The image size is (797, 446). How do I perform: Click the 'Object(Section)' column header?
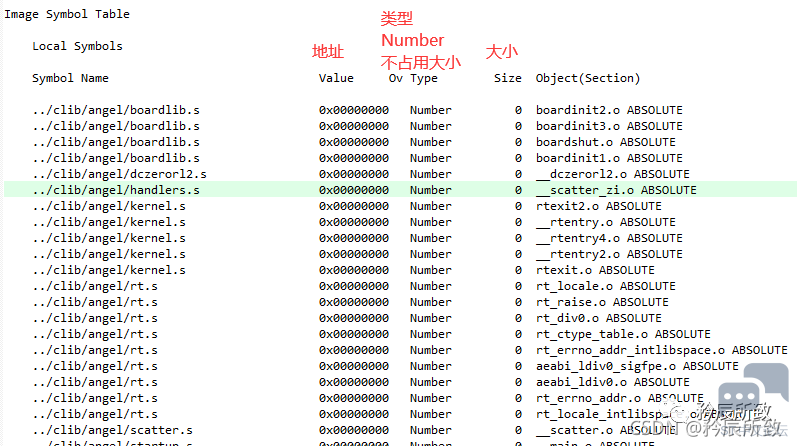[x=588, y=78]
